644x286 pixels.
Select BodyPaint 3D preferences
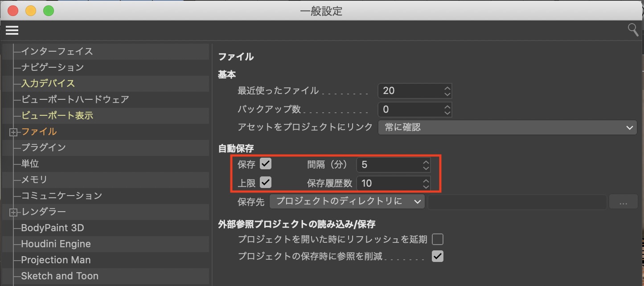coord(53,228)
